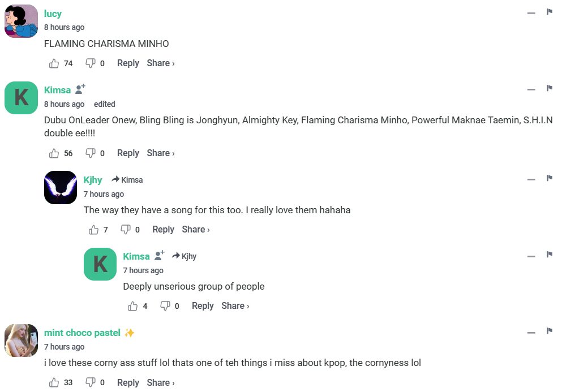Open Share menu on Kimsa's top comment
Image resolution: width=562 pixels, height=392 pixels.
pyautogui.click(x=161, y=153)
